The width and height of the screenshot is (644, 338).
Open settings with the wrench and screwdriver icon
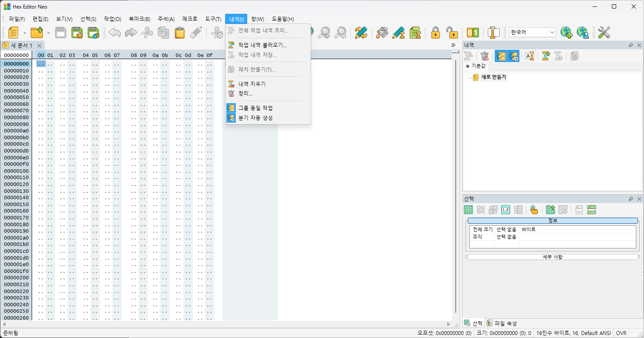coord(604,33)
